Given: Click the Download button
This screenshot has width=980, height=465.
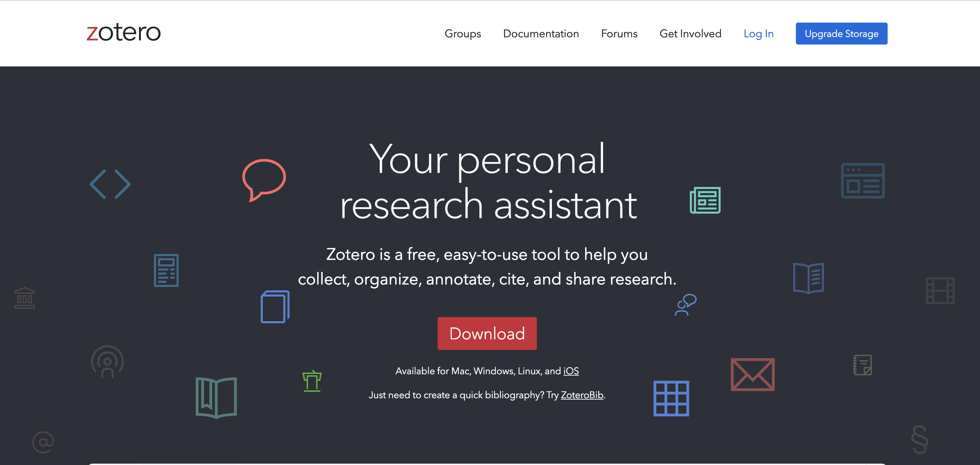Looking at the screenshot, I should point(487,334).
